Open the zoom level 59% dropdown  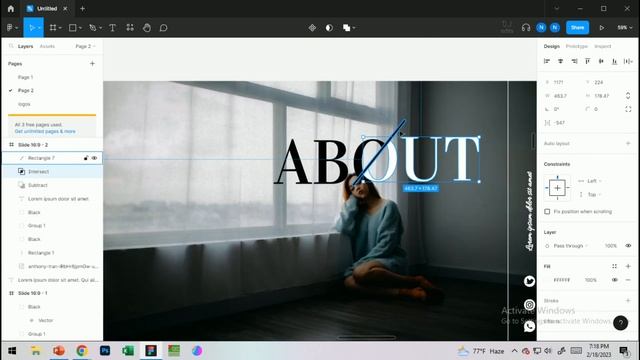tap(624, 28)
